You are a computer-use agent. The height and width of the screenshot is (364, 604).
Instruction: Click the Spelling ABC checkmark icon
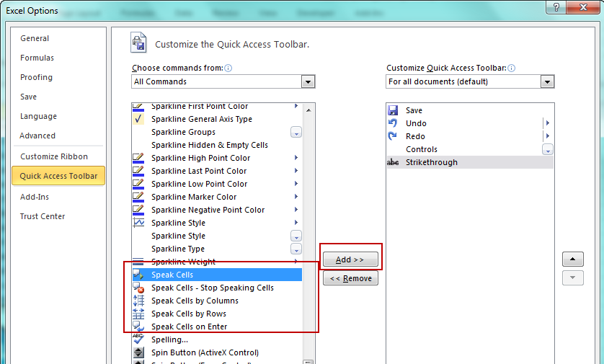(138, 339)
